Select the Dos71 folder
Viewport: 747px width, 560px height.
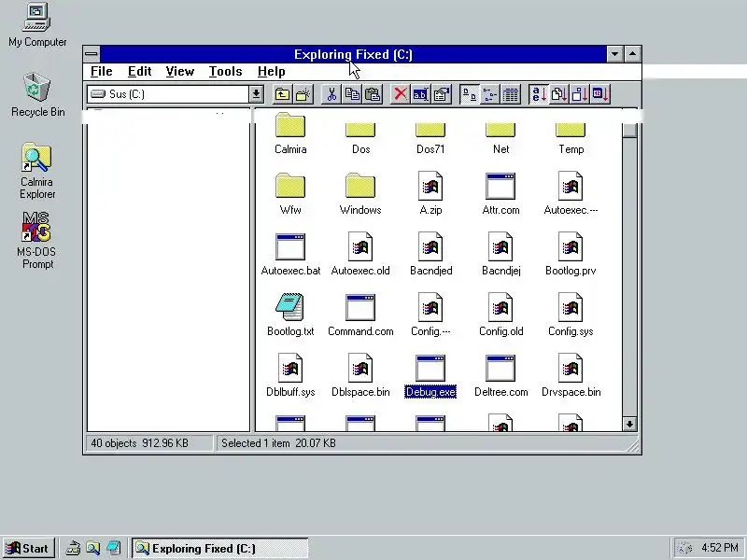430,138
